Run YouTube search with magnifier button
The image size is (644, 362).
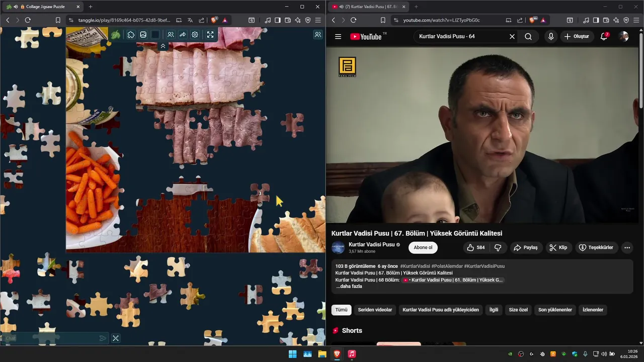click(528, 37)
